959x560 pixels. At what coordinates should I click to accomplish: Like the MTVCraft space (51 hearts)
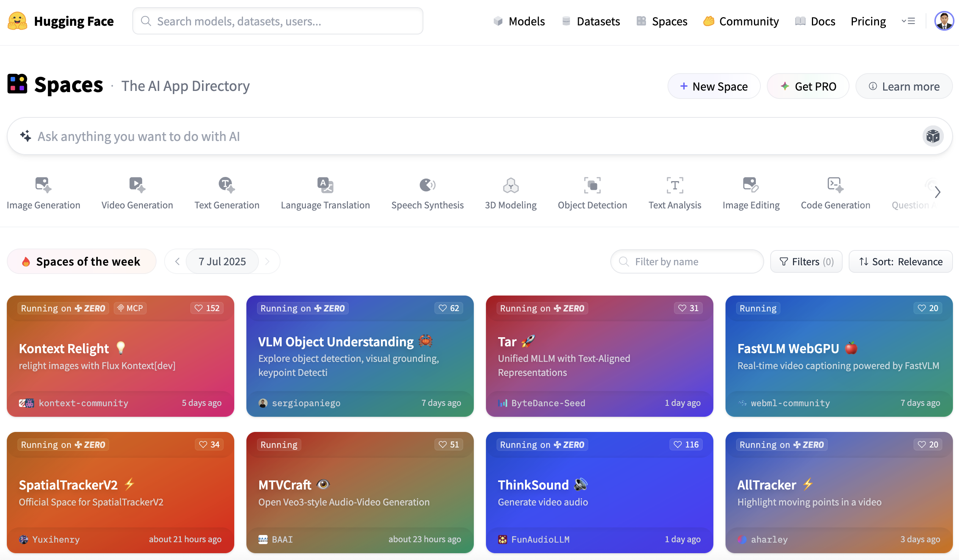(449, 444)
